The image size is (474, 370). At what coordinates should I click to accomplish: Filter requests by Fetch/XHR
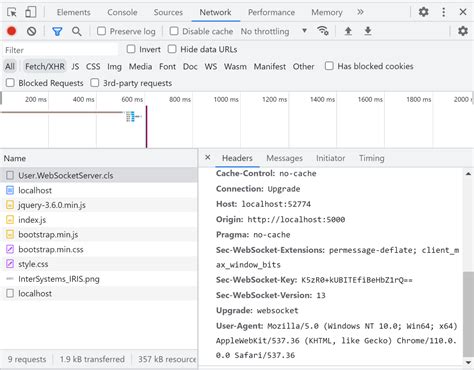45,66
